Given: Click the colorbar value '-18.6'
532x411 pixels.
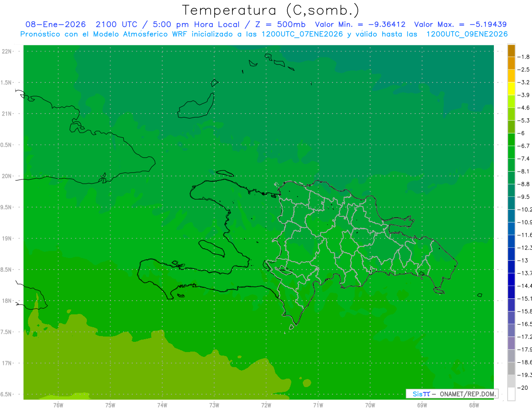Looking at the screenshot, I should (x=525, y=363).
